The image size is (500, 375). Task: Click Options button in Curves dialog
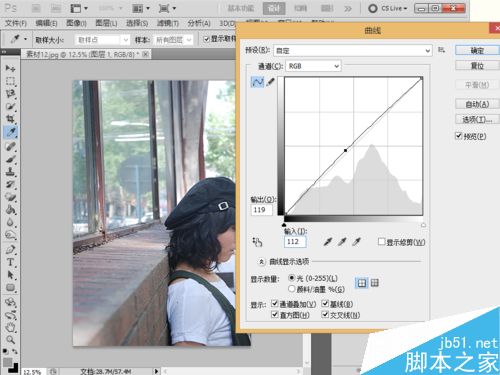477,119
